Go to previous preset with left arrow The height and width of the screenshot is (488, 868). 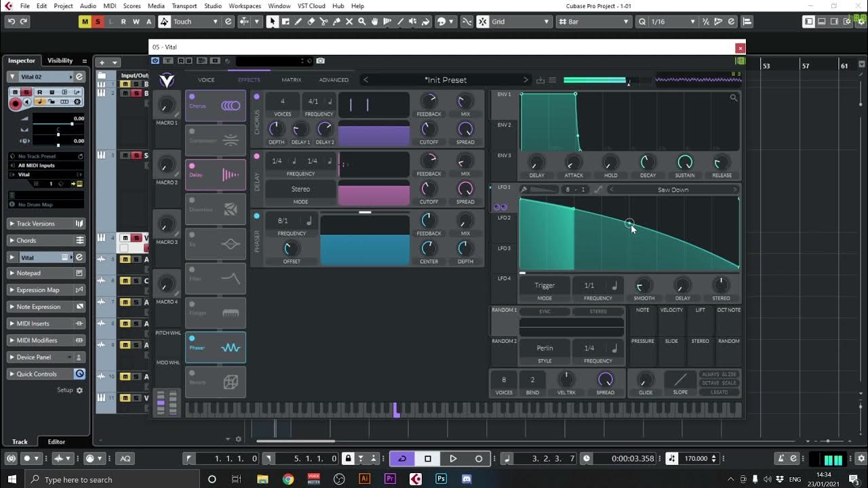click(x=366, y=80)
